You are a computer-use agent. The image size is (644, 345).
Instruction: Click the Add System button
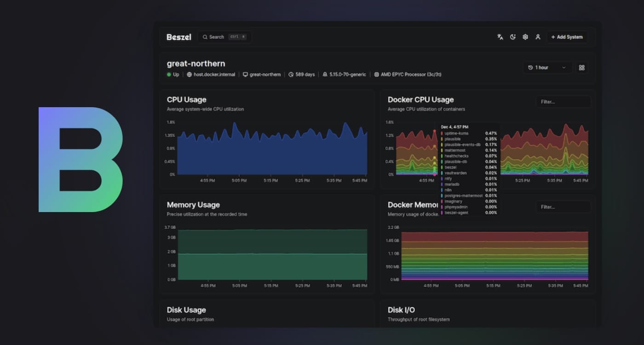pyautogui.click(x=567, y=37)
